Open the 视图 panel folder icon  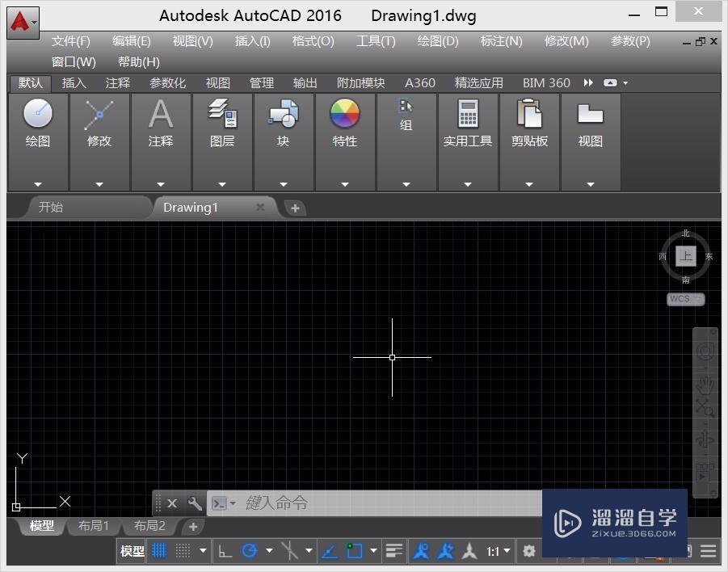coord(590,113)
